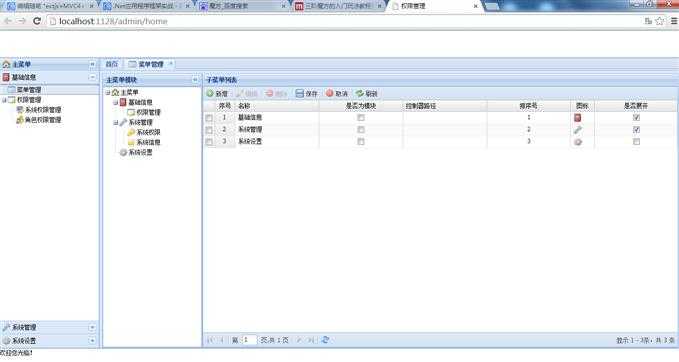This screenshot has width=679, height=362.
Task: Click the wrench icon in row 2
Action: 577,129
